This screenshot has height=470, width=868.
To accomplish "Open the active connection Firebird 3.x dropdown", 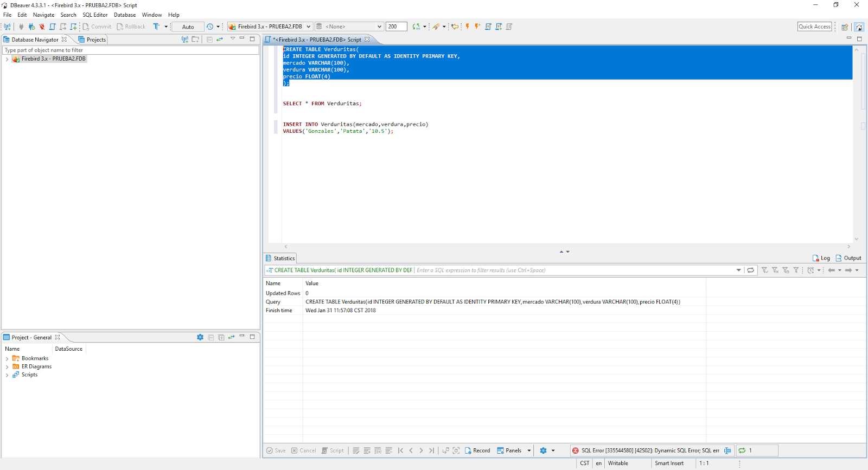I will [x=270, y=27].
